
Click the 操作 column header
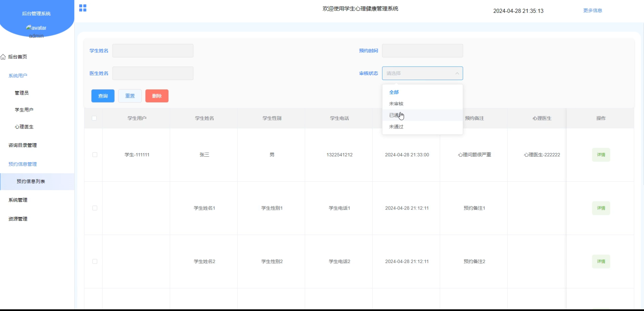(601, 118)
